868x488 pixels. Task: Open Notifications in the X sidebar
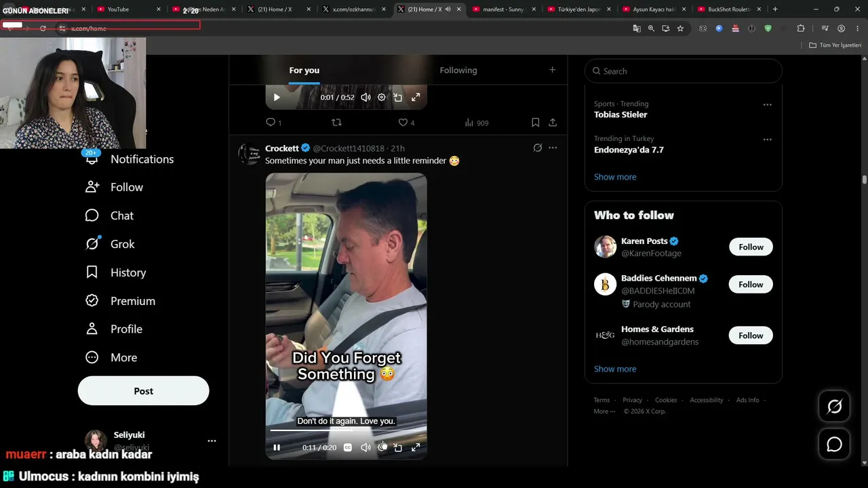point(129,159)
